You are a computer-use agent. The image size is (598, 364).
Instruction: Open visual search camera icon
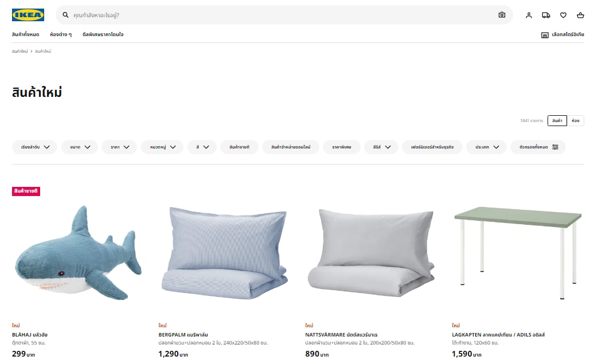click(x=502, y=15)
